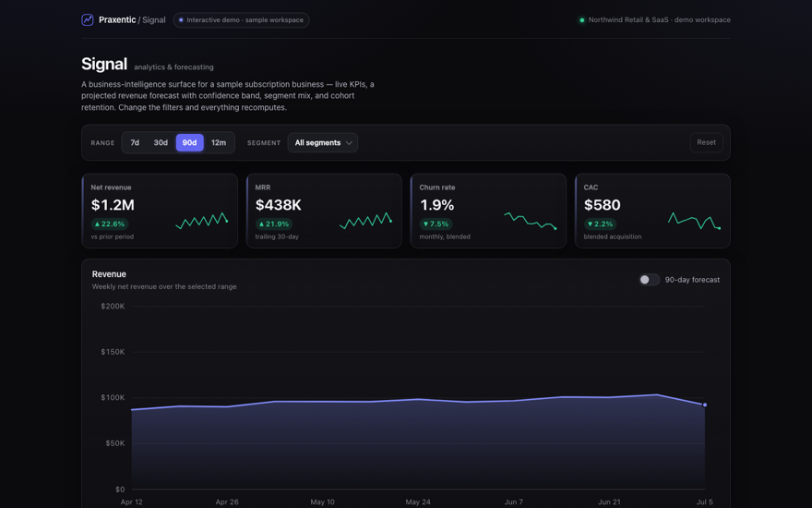Click the CAC $580 value
This screenshot has height=508, width=812.
coord(603,205)
